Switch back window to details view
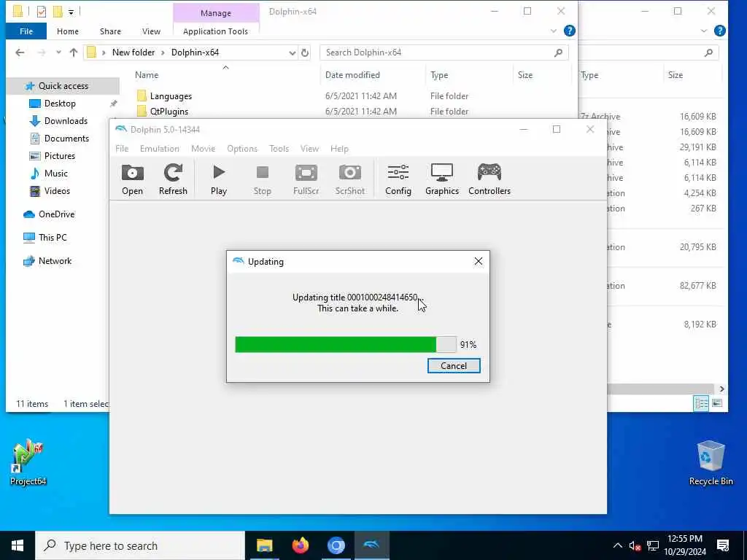The height and width of the screenshot is (560, 747). point(701,403)
